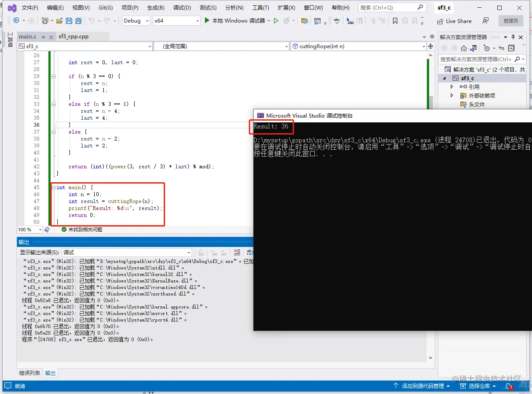Click the debug console window title bar
The height and width of the screenshot is (394, 532).
point(393,115)
